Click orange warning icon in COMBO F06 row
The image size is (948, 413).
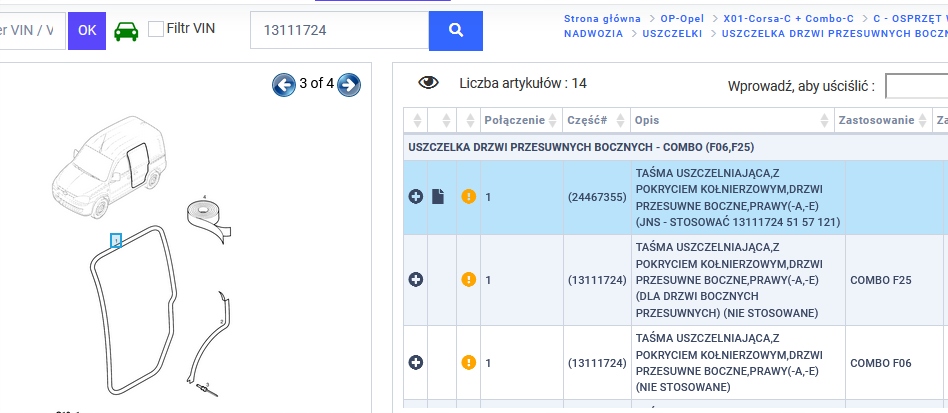(x=468, y=362)
